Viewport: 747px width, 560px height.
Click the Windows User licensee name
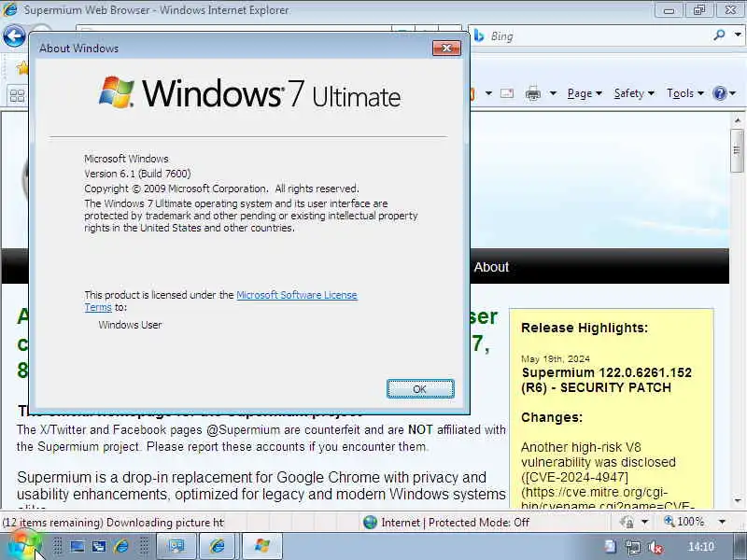pyautogui.click(x=130, y=325)
